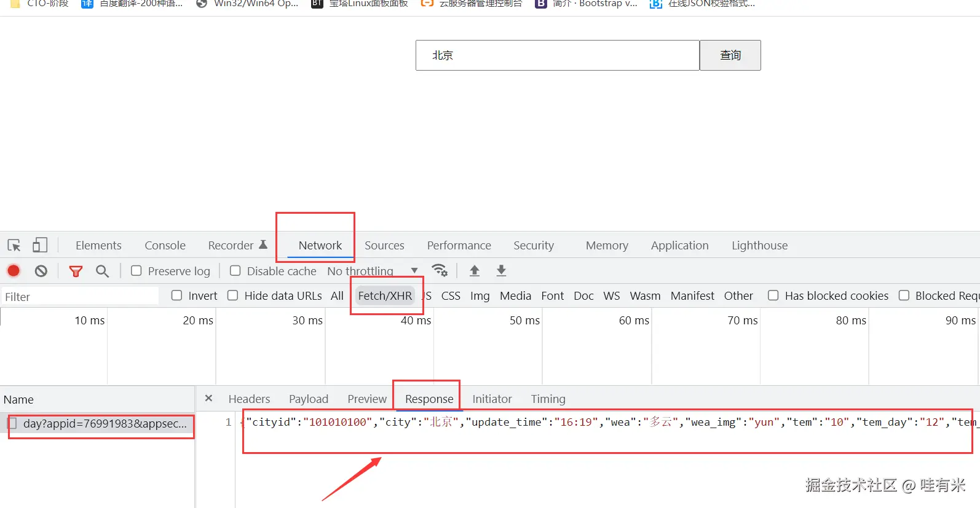Filter requests by CSS
This screenshot has width=980, height=508.
(451, 295)
